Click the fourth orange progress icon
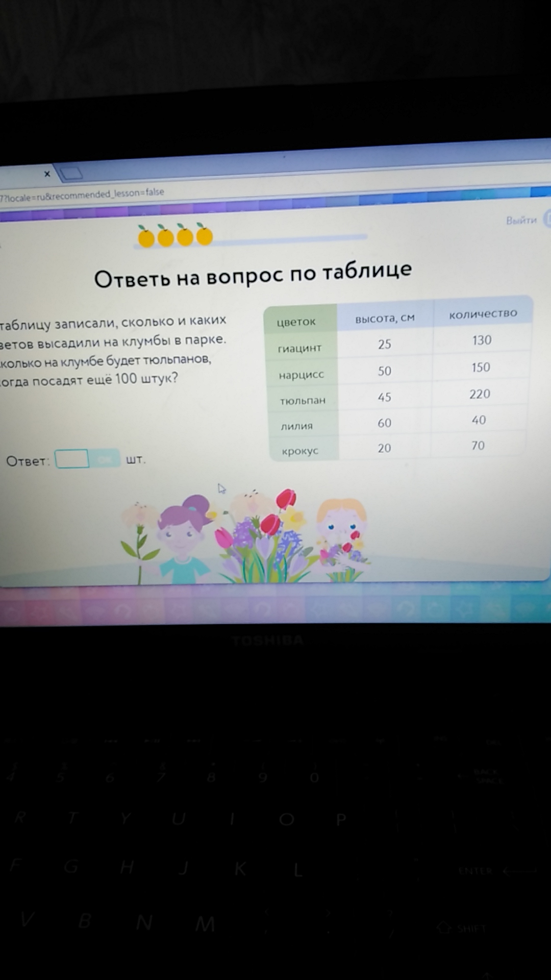 pos(204,235)
